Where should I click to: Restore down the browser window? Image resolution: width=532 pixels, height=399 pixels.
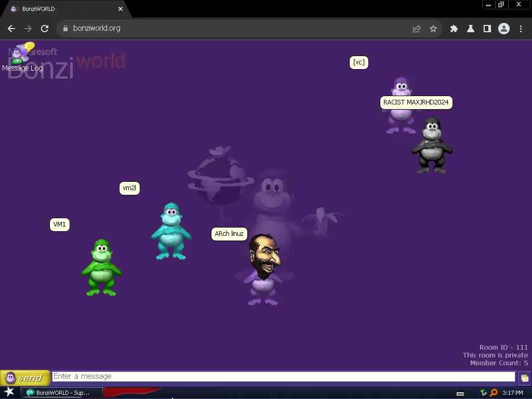tap(501, 5)
